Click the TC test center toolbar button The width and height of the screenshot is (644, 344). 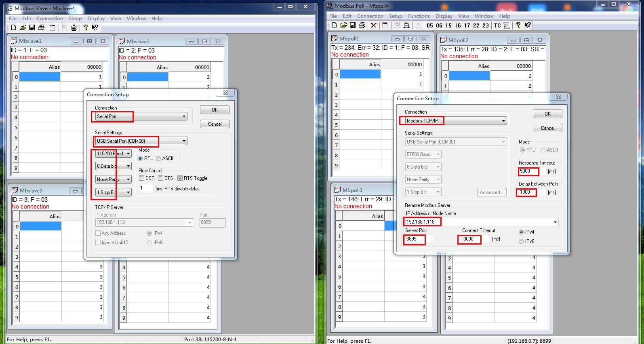click(497, 25)
